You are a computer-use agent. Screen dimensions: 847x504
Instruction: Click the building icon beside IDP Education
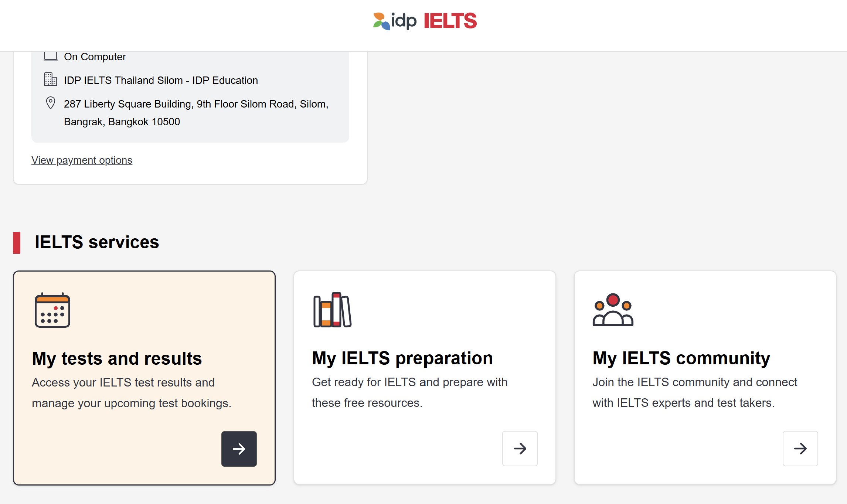pyautogui.click(x=50, y=79)
